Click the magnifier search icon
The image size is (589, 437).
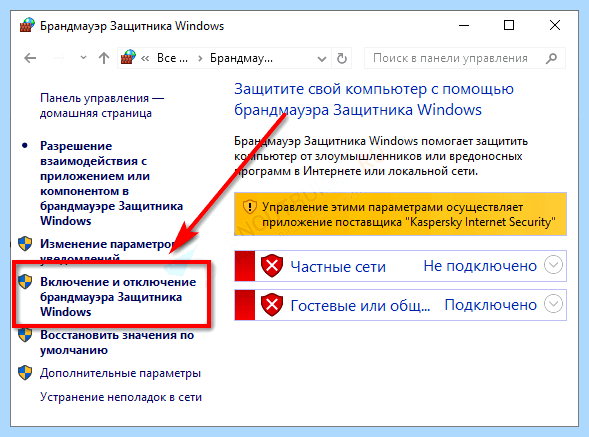tap(551, 58)
